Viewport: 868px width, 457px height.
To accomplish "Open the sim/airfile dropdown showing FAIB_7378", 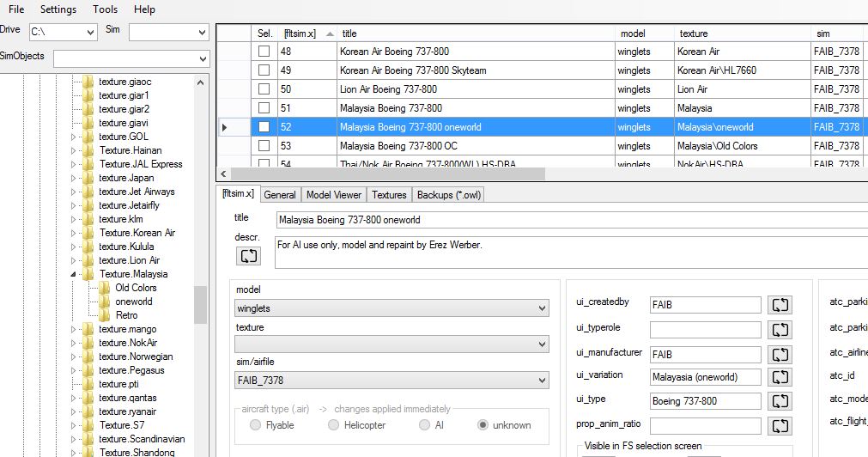I will 392,381.
